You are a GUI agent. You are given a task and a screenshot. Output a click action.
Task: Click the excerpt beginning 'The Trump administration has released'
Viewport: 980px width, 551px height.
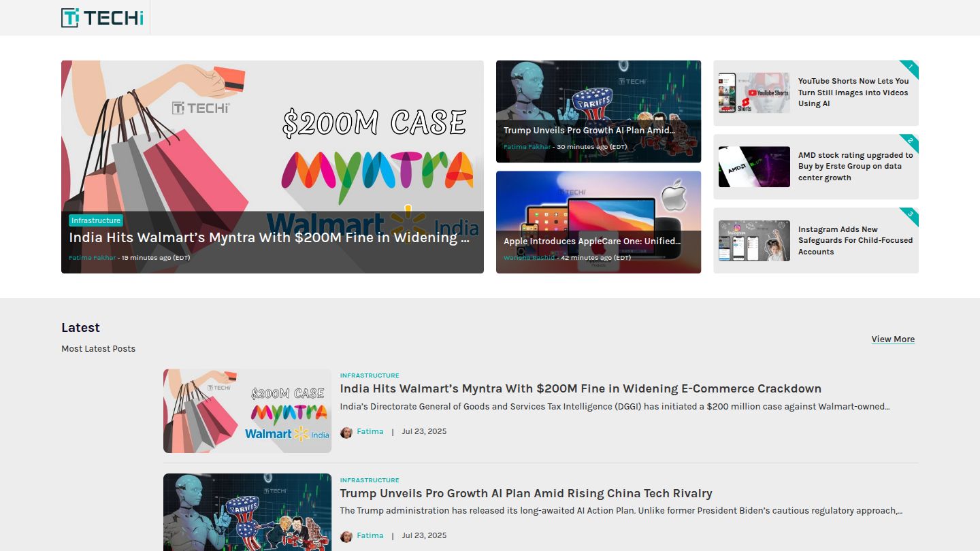[621, 511]
